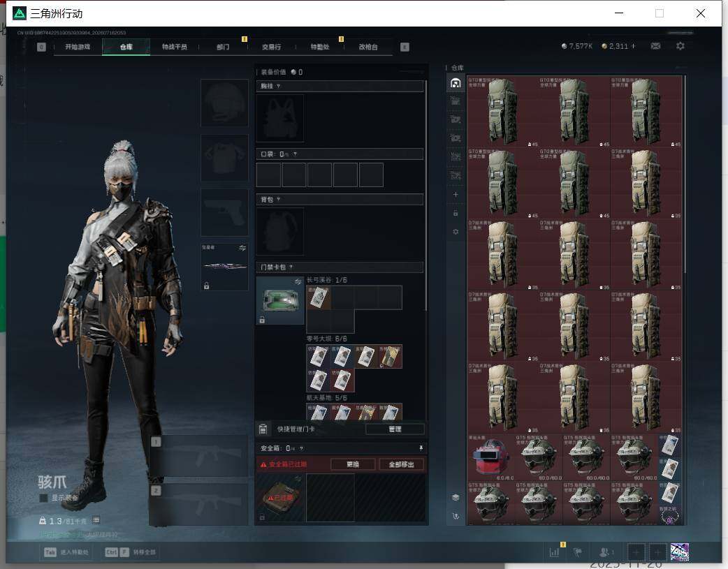Click the loadout panel scrollbar
The width and height of the screenshot is (728, 569).
[425, 195]
